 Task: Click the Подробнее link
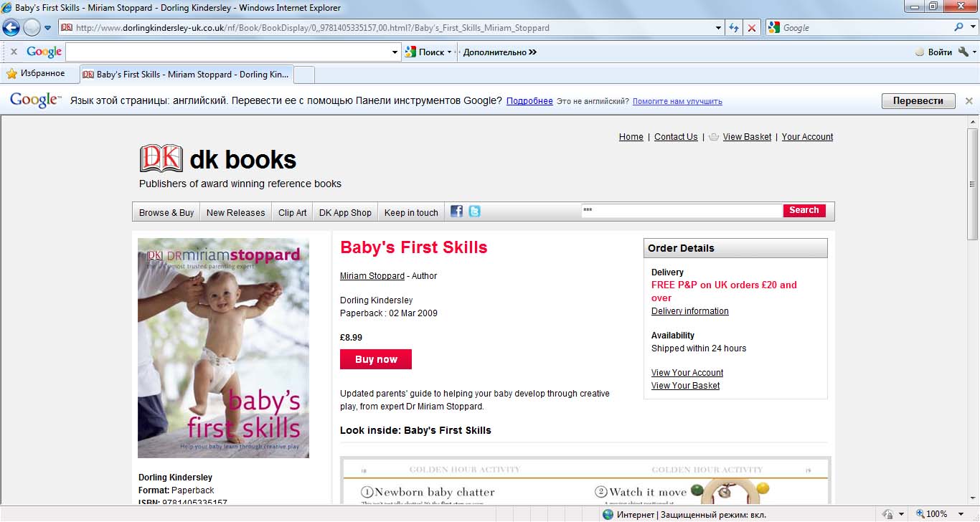(529, 101)
